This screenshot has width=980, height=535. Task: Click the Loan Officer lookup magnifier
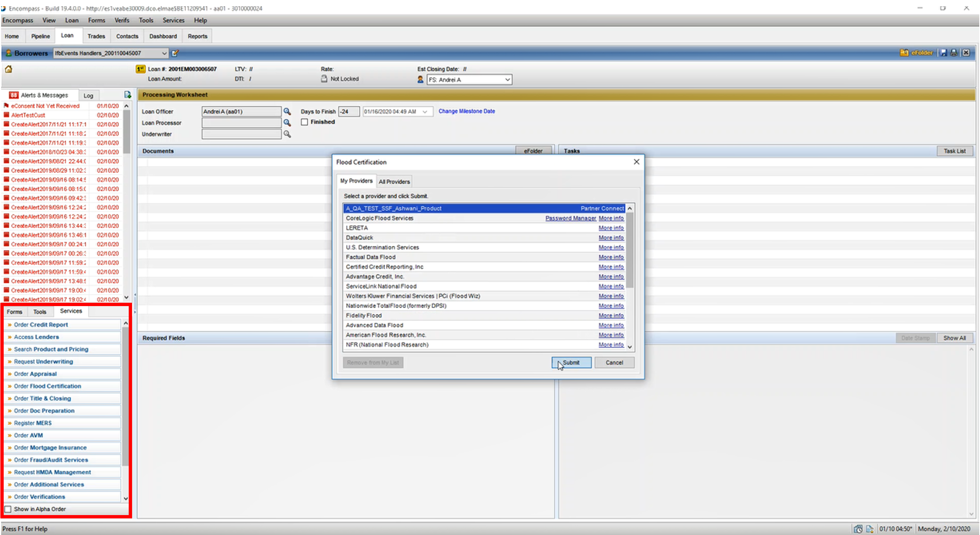point(287,112)
